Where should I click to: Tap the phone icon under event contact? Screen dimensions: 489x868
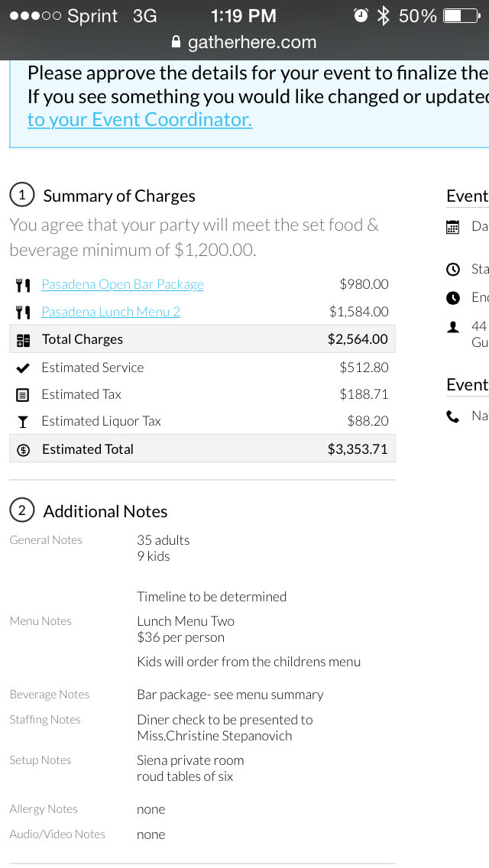point(453,416)
